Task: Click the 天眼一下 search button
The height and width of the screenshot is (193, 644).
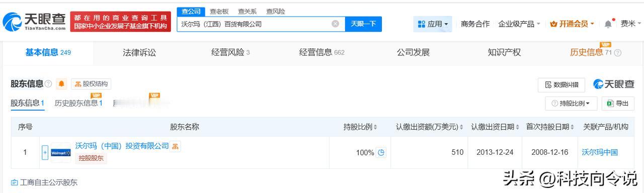Action: (363, 24)
